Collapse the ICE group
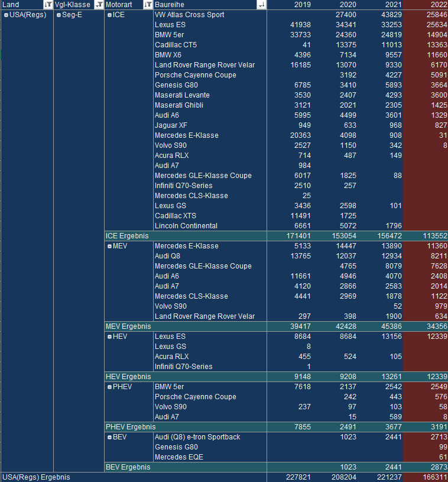Image resolution: width=448 pixels, height=482 pixels. (x=109, y=15)
